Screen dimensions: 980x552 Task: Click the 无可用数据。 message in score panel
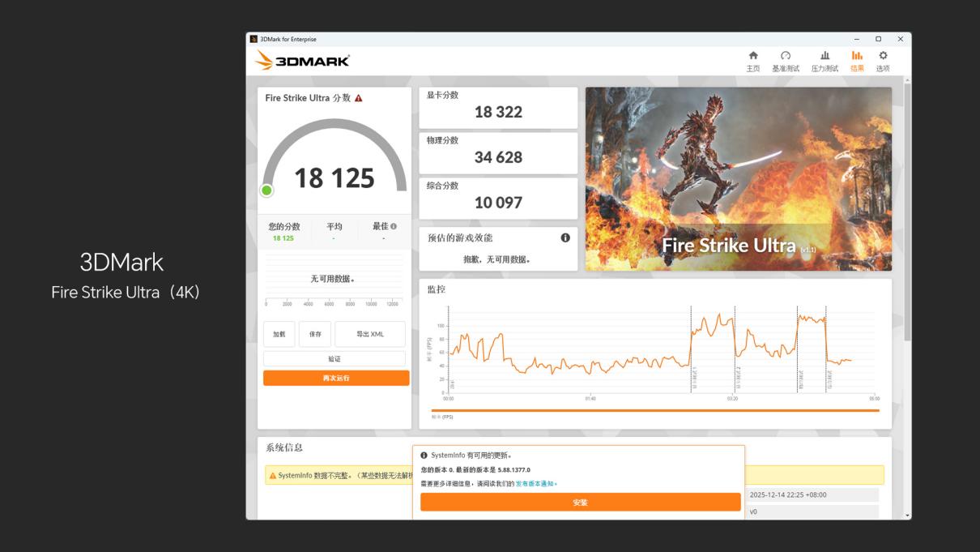click(x=333, y=279)
